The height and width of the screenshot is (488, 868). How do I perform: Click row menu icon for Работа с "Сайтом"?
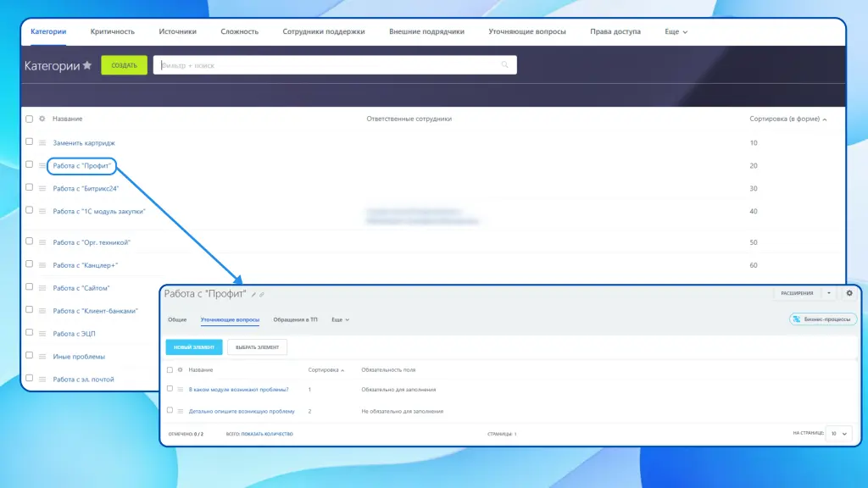[x=42, y=288]
